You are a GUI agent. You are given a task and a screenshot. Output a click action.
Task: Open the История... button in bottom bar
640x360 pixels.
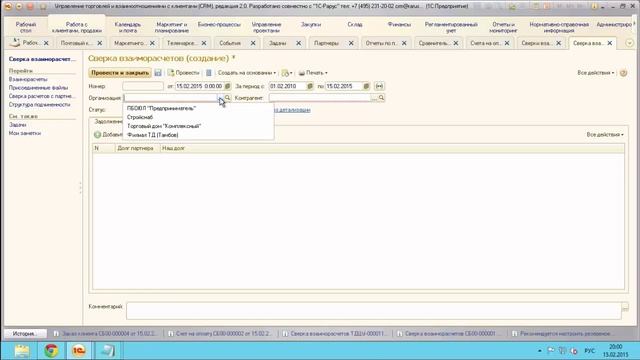[x=24, y=333]
